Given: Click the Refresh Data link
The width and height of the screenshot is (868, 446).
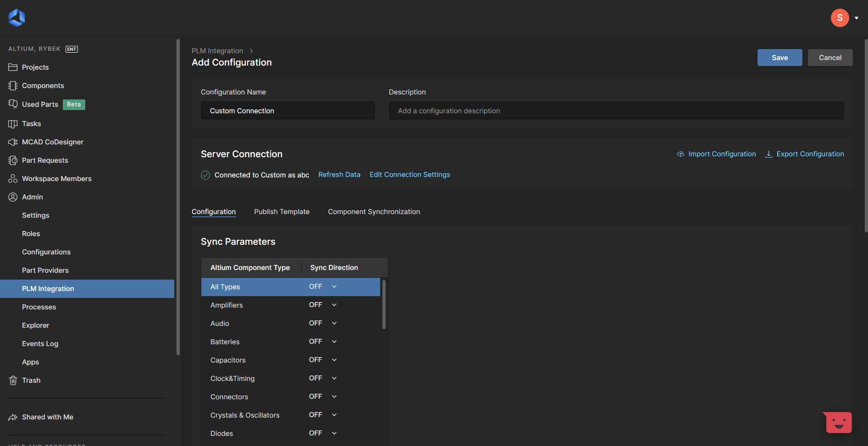Looking at the screenshot, I should (339, 175).
